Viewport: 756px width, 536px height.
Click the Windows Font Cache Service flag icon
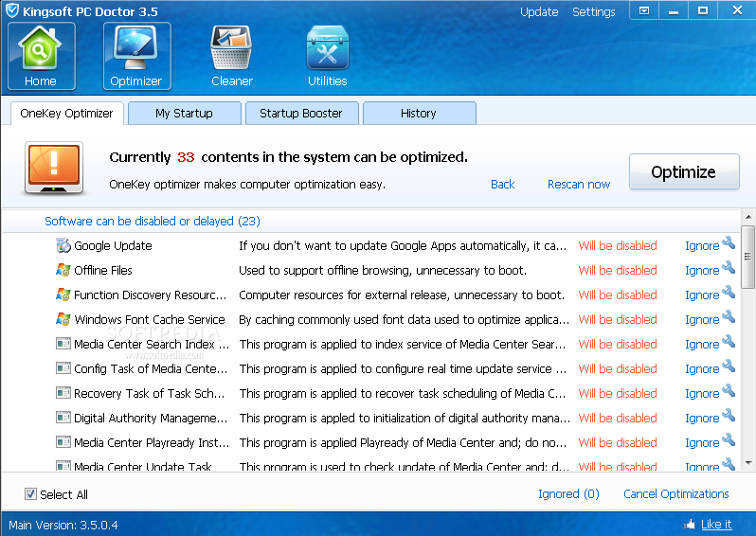tap(63, 319)
